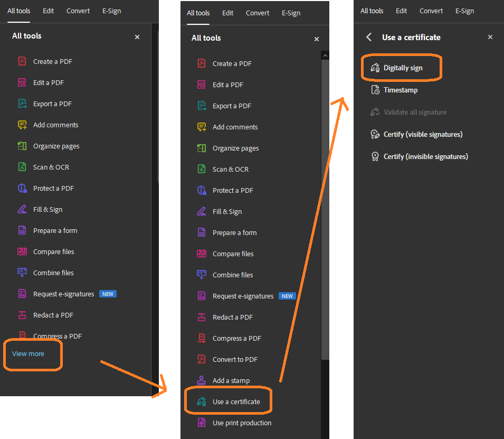The width and height of the screenshot is (504, 439).
Task: Open the Use a certificate tool icon
Action: click(x=201, y=401)
